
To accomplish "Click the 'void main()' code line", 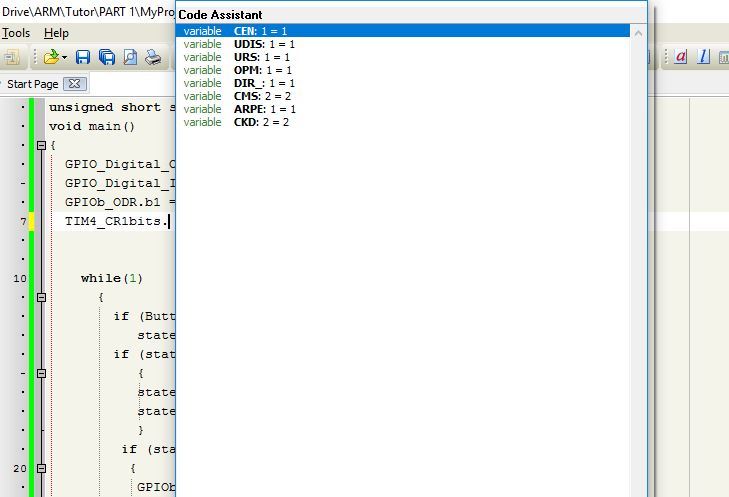I will pyautogui.click(x=92, y=126).
